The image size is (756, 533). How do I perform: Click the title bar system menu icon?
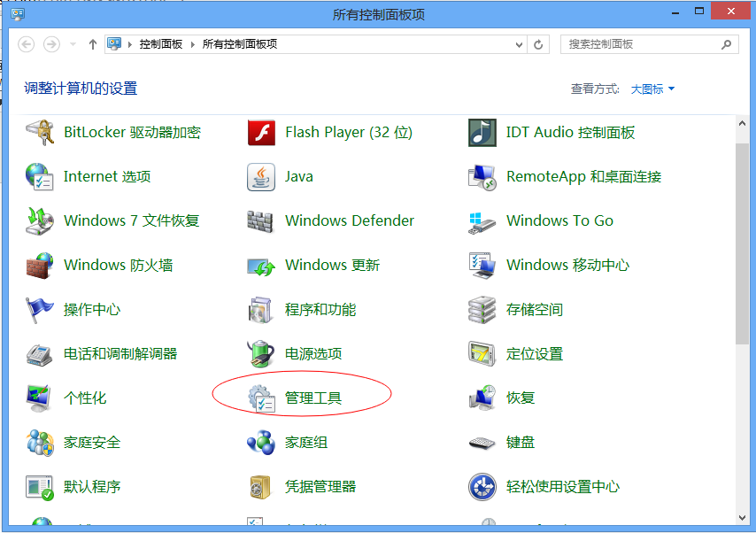point(18,14)
